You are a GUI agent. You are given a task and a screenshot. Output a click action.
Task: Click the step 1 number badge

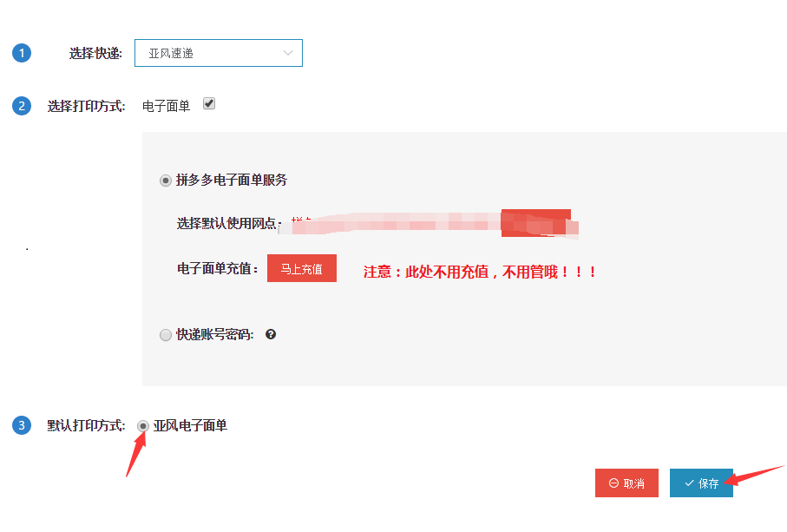click(x=22, y=53)
